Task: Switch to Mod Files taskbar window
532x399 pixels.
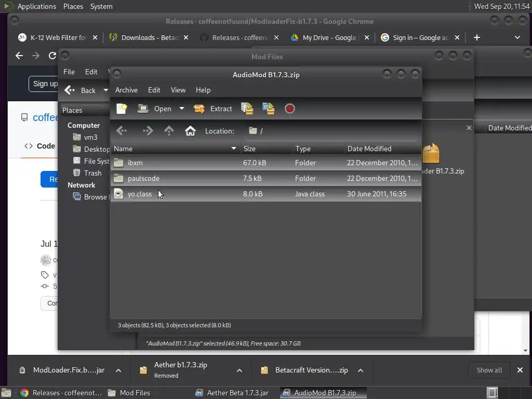Action: [x=129, y=393]
